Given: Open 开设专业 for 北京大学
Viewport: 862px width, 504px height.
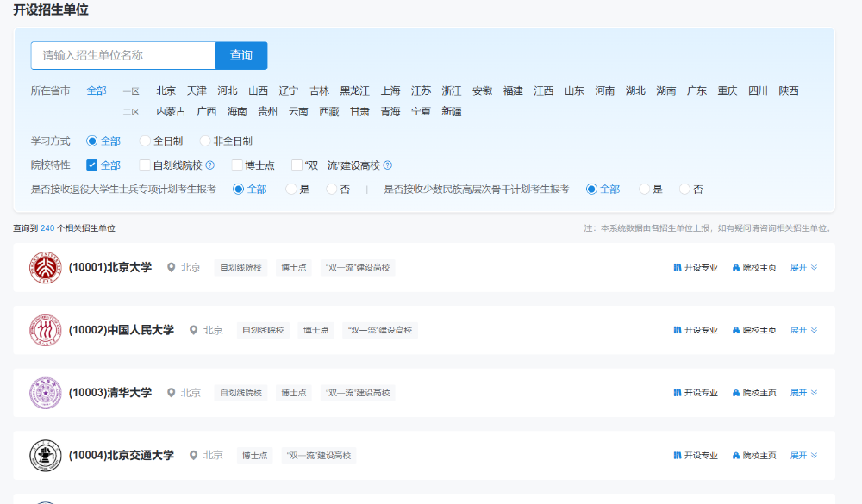Looking at the screenshot, I should [696, 268].
